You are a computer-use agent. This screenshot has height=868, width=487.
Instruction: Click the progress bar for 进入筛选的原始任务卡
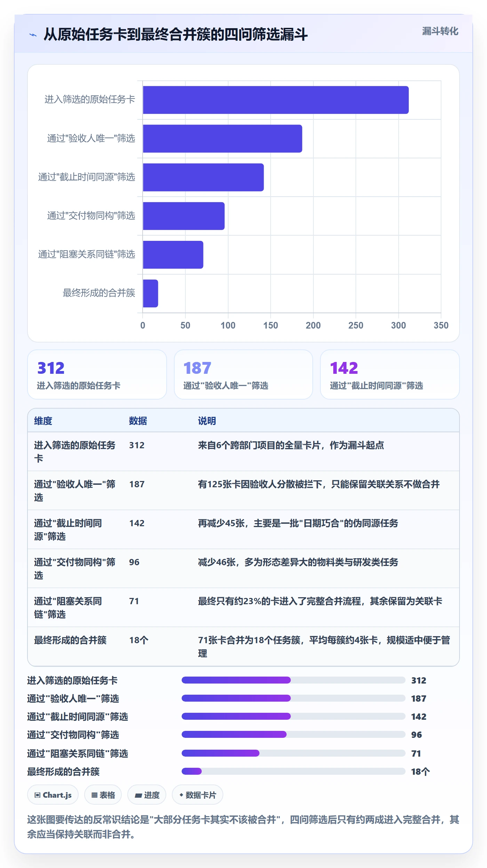294,680
